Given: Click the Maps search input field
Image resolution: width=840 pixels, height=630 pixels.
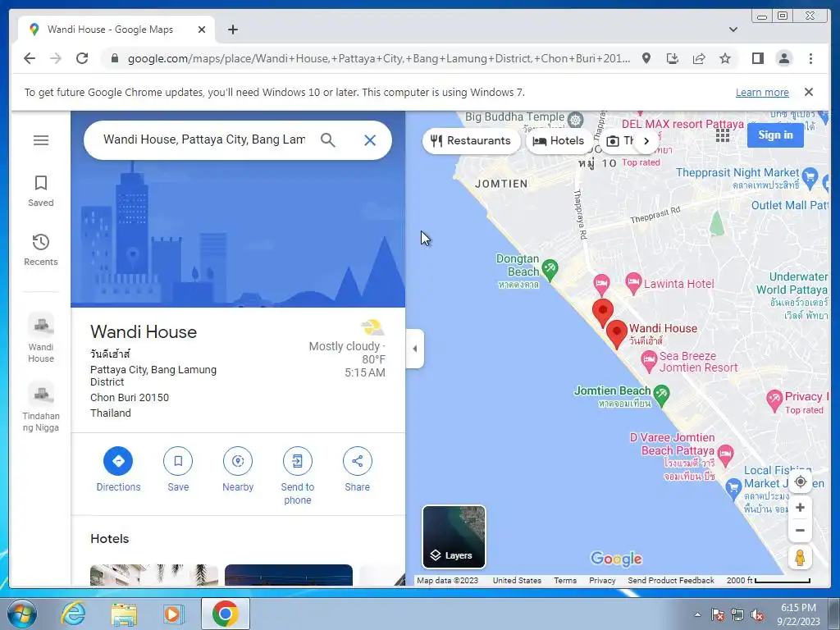Looking at the screenshot, I should pos(203,139).
